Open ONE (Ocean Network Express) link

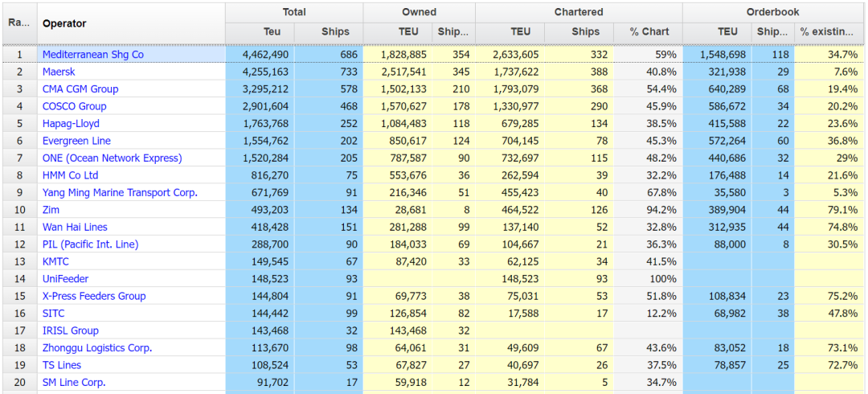112,158
